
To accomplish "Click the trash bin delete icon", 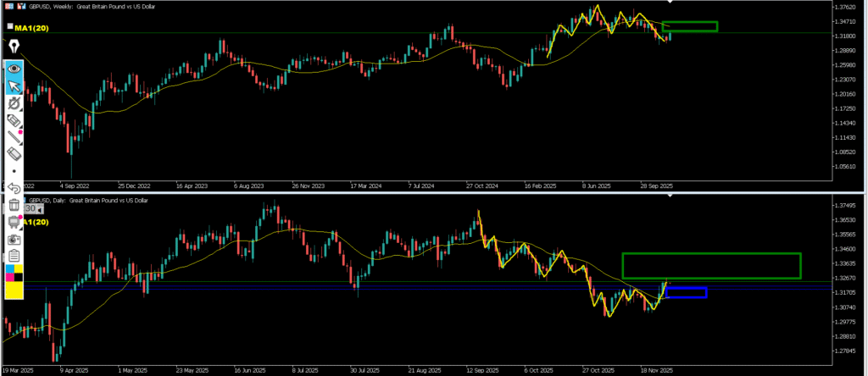I will click(x=14, y=205).
